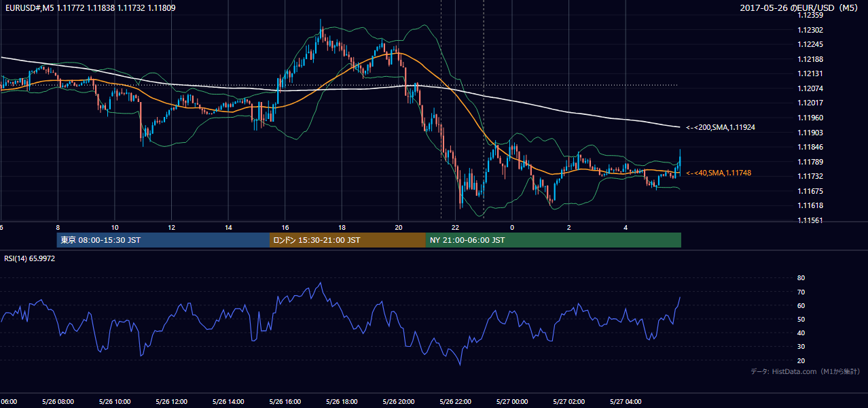Click hour label 8 below the price chart
The height and width of the screenshot is (408, 868).
(58, 227)
